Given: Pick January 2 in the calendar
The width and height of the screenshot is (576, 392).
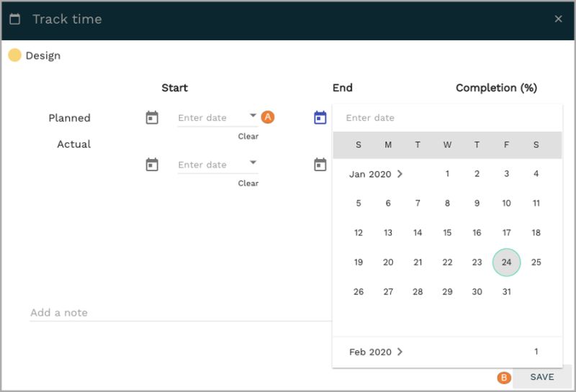Looking at the screenshot, I should [477, 173].
